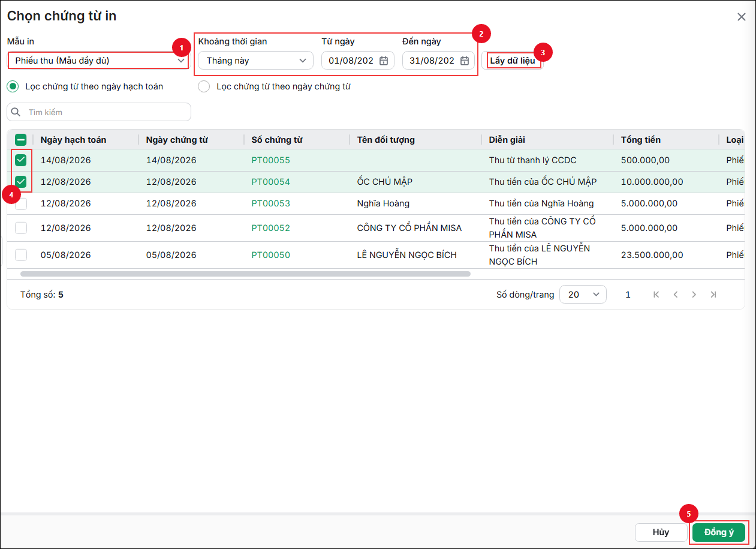Click the Lấy dữ liệu button
756x549 pixels.
click(x=512, y=61)
